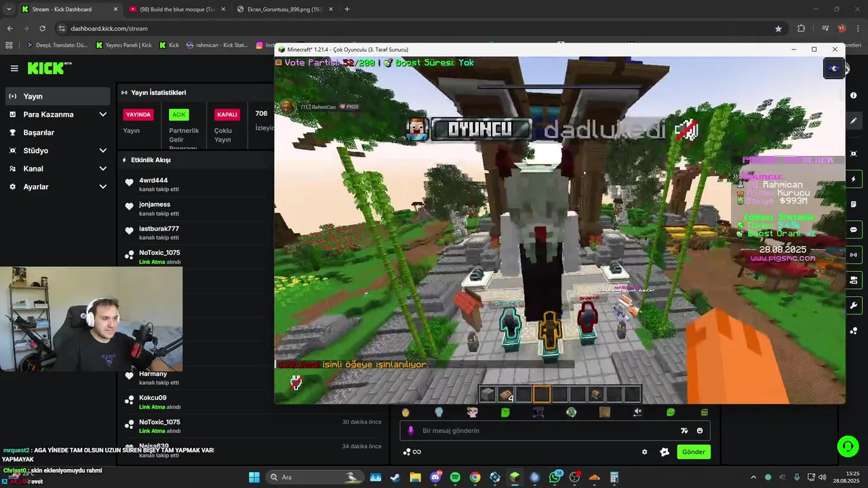This screenshot has width=868, height=488.
Task: Click the KAPALI multi-stream badge
Action: [x=226, y=115]
